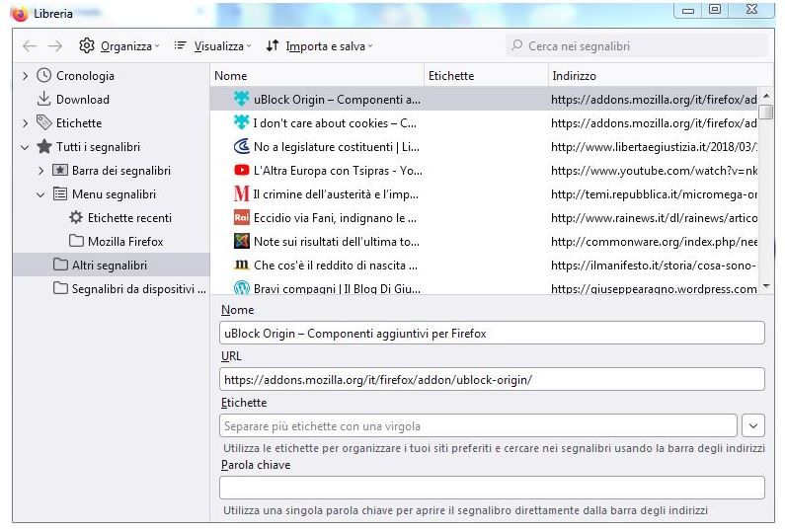Collapse the Menu segnalibri node

(41, 194)
